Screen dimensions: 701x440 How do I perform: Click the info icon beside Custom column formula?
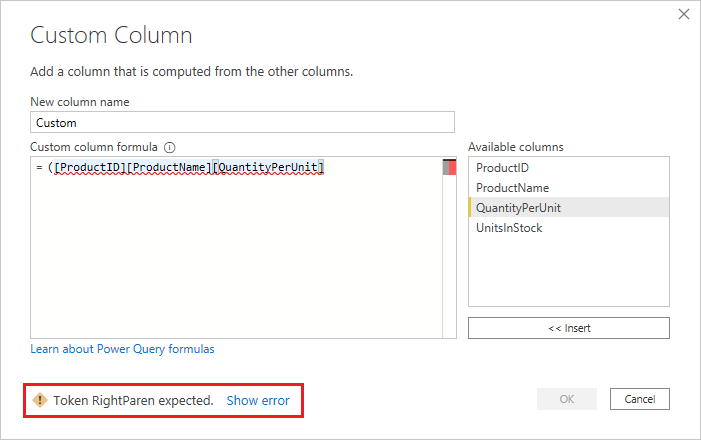point(170,146)
